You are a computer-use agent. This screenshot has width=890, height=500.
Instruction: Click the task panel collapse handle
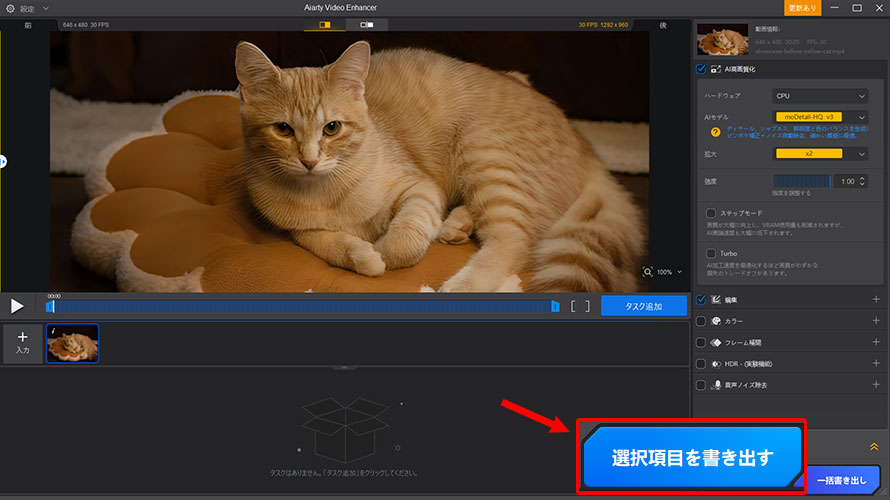tap(344, 368)
